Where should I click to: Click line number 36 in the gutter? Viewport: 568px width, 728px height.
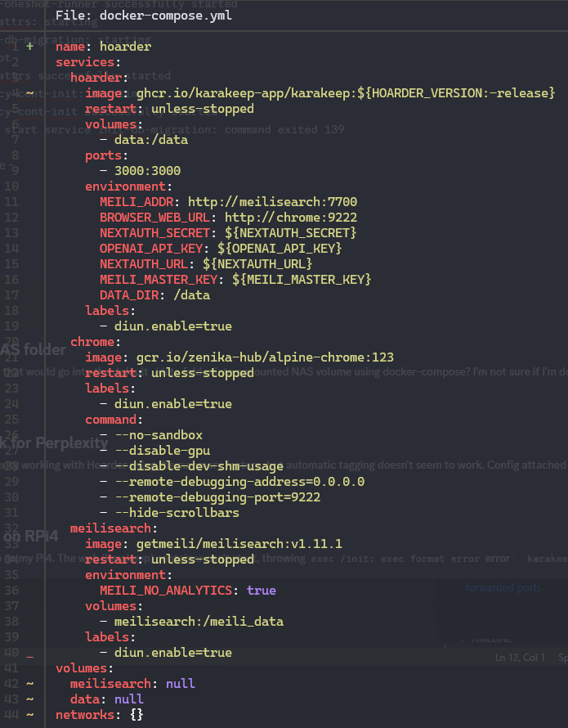(x=11, y=591)
